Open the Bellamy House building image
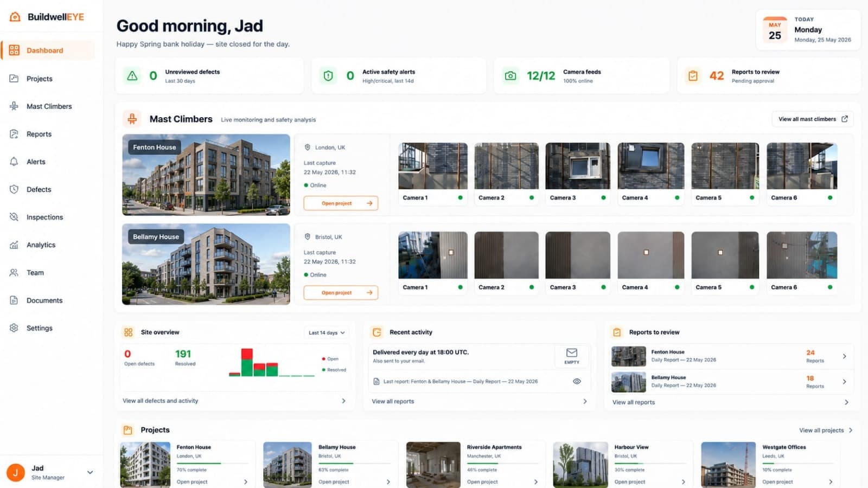The height and width of the screenshot is (488, 868). (x=206, y=264)
